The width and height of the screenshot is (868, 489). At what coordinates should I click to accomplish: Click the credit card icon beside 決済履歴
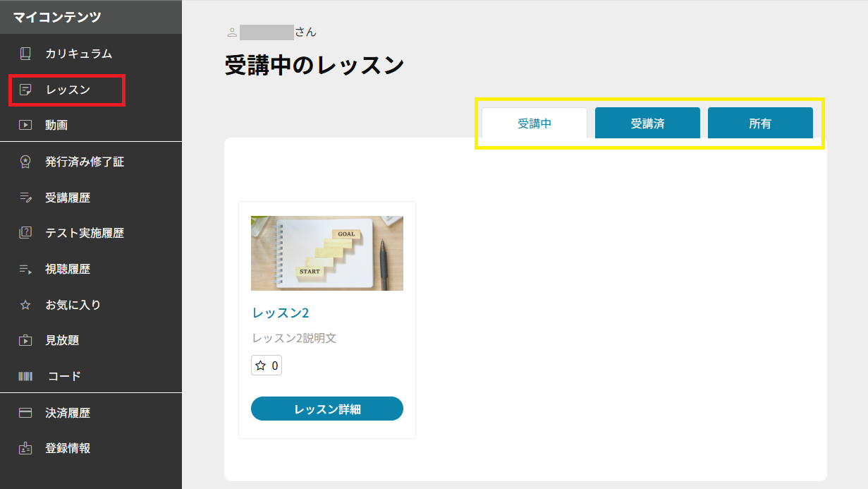(25, 413)
